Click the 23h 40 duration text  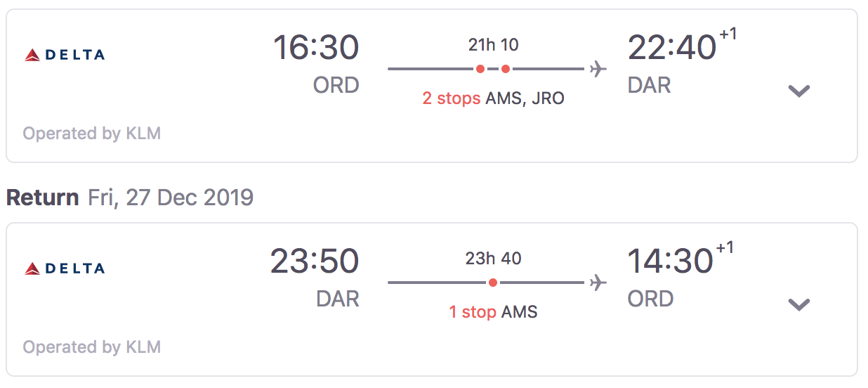[x=493, y=259]
